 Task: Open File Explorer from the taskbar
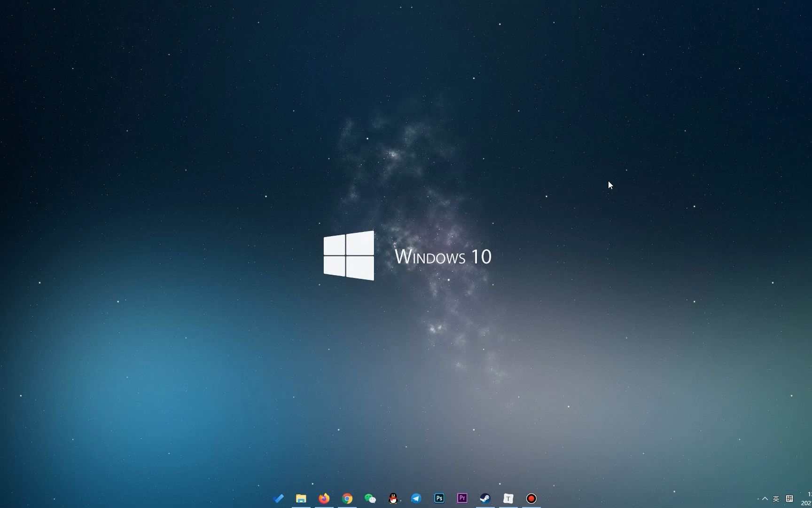(301, 498)
